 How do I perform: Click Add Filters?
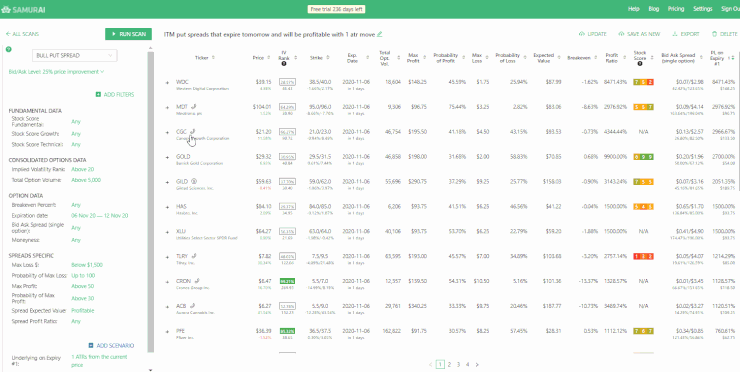115,94
